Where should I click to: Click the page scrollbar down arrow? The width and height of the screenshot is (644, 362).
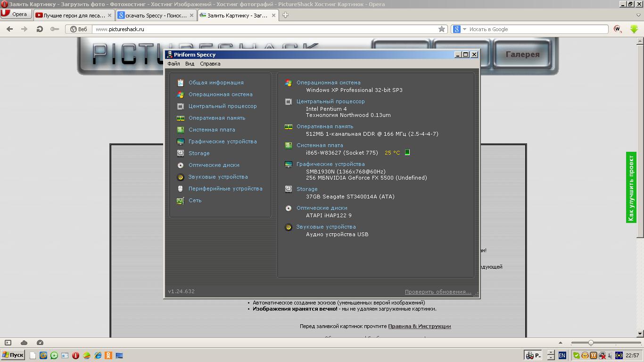coord(640,334)
